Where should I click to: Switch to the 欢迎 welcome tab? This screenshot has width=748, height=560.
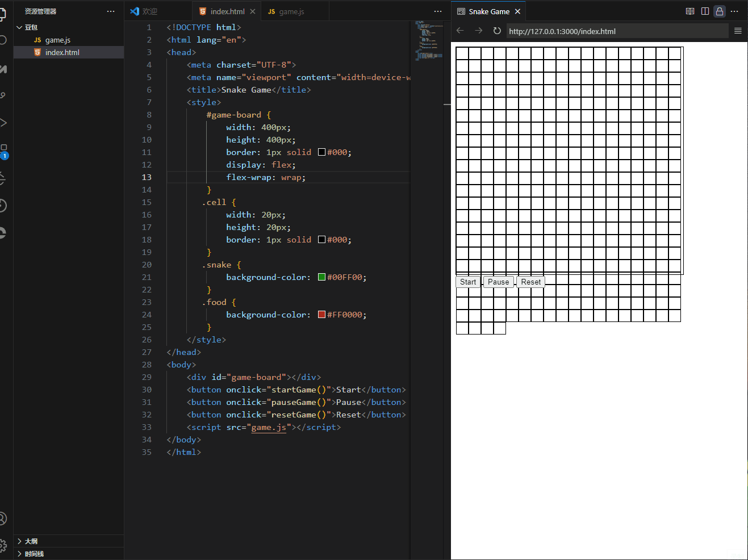(149, 11)
